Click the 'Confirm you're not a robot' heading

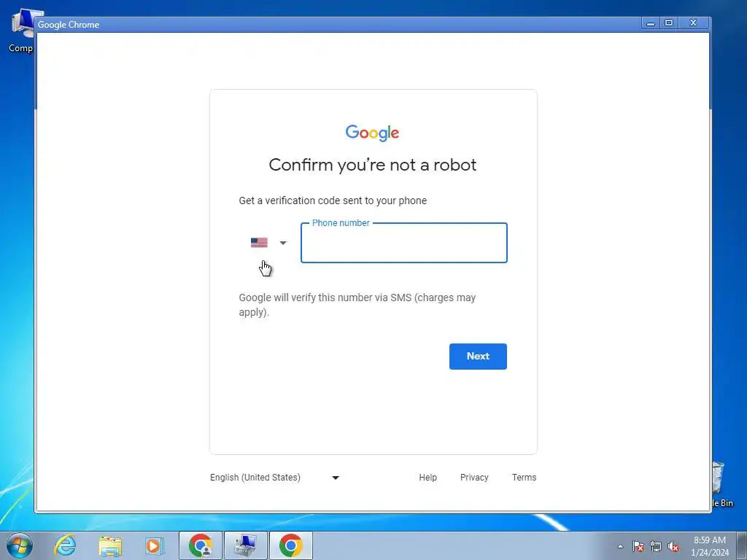373,165
